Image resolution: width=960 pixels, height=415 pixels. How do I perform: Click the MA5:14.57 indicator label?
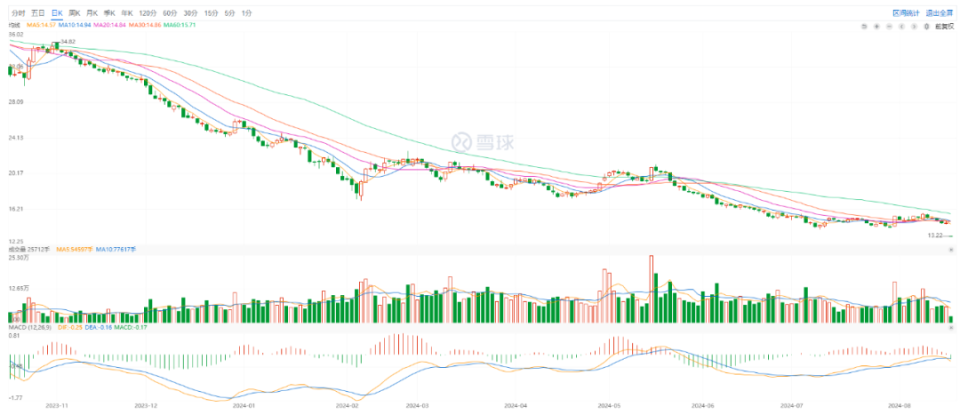[x=41, y=24]
